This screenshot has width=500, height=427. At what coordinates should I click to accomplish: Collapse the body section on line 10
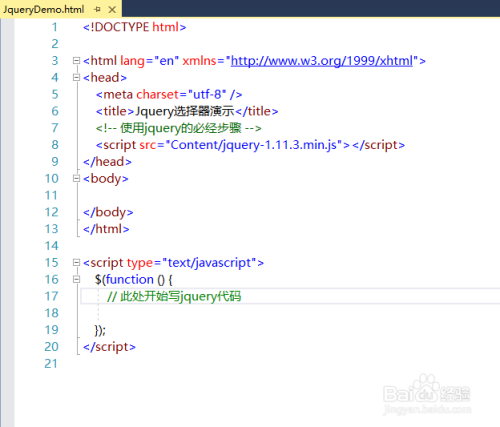pyautogui.click(x=76, y=178)
